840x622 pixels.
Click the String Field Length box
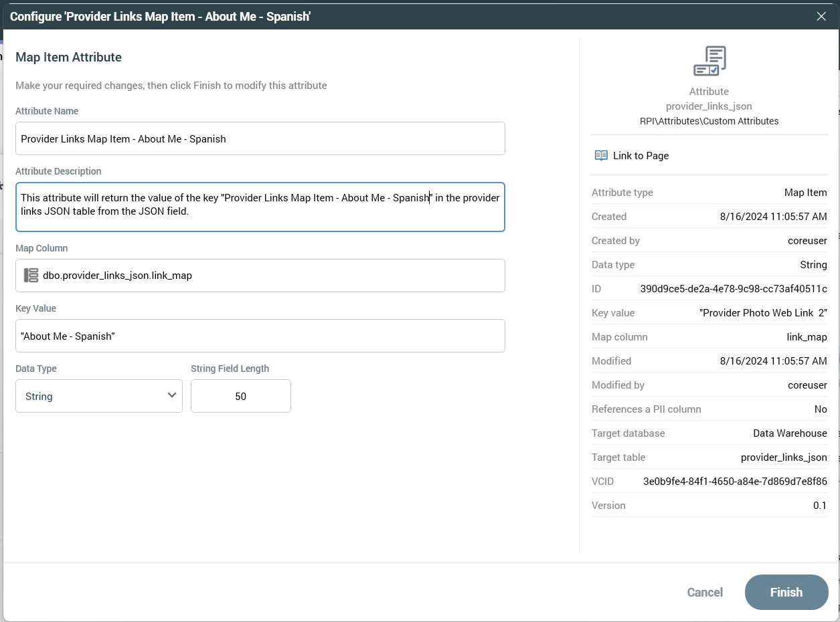[x=240, y=396]
